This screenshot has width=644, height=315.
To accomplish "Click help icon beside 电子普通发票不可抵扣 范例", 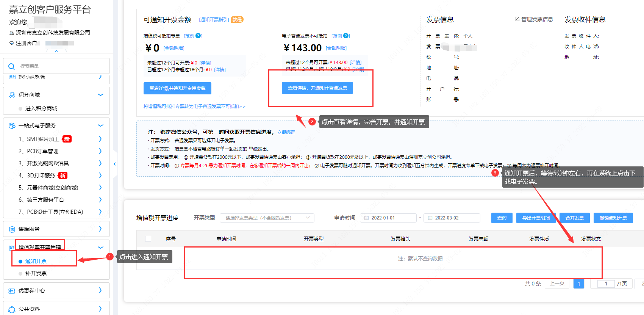I will tap(345, 36).
